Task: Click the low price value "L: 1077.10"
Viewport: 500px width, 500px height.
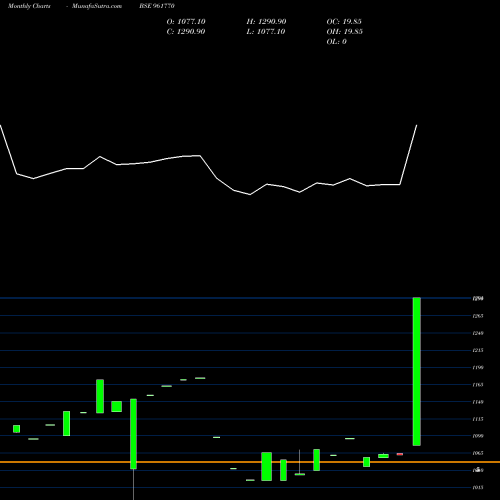Action: 266,32
